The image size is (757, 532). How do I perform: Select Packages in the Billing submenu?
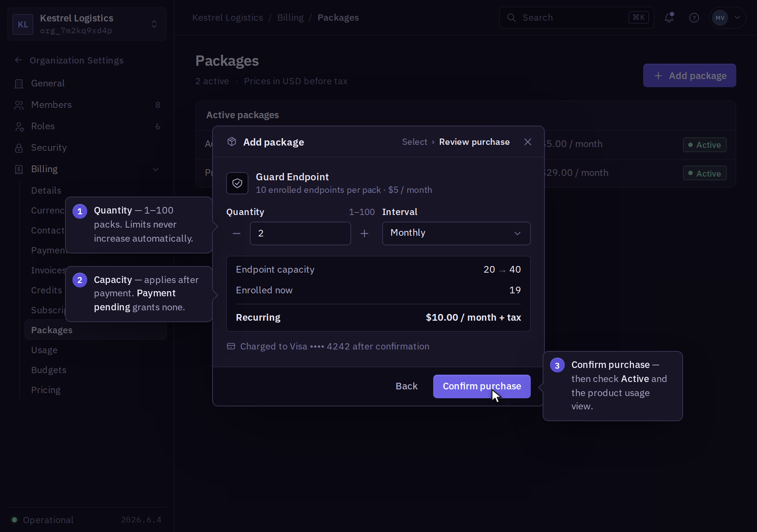click(x=96, y=330)
